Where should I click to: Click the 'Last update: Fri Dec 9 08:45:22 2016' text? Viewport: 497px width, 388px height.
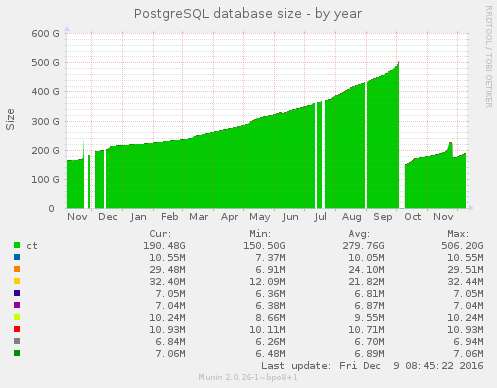(372, 366)
